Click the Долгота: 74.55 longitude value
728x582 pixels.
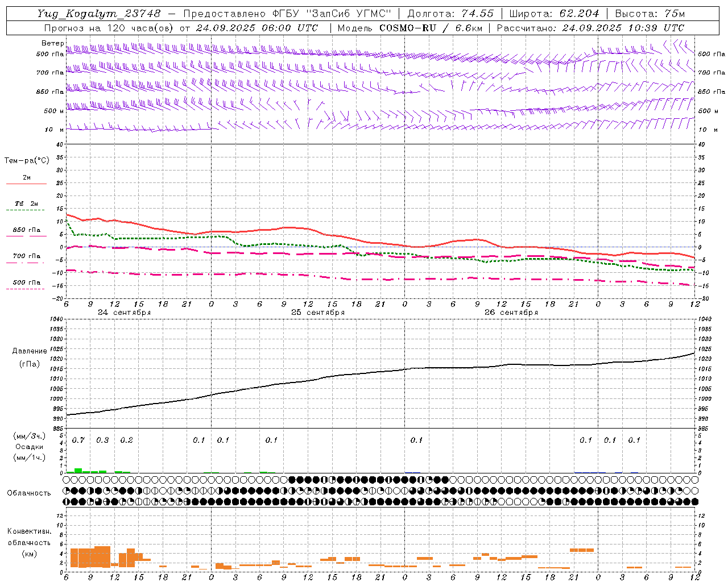(451, 14)
